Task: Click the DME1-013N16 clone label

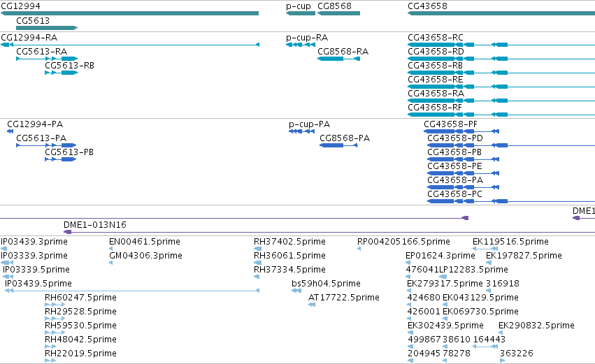Action: tap(95, 225)
